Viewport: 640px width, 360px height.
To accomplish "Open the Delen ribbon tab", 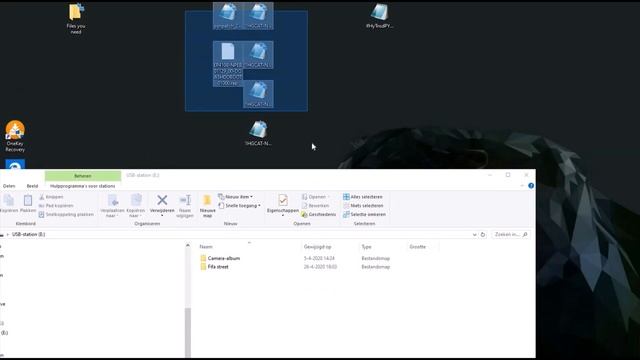I will click(9, 186).
